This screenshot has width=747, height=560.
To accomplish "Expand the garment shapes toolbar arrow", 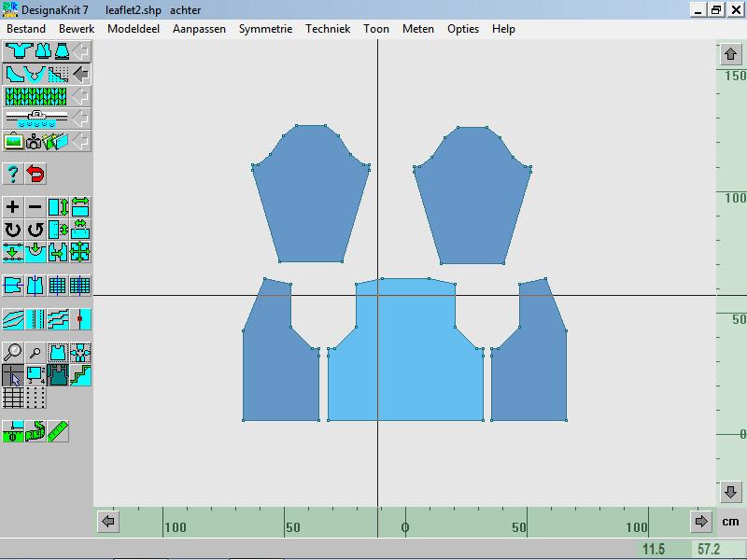I will [x=81, y=50].
